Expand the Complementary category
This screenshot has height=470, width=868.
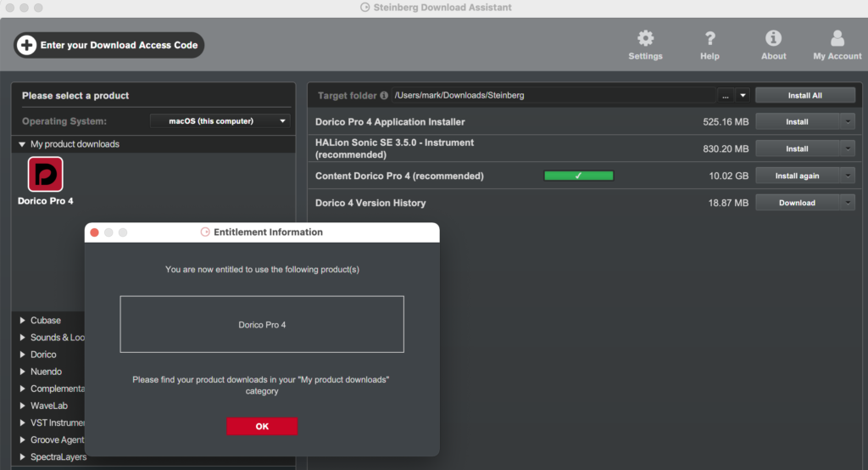pos(22,389)
